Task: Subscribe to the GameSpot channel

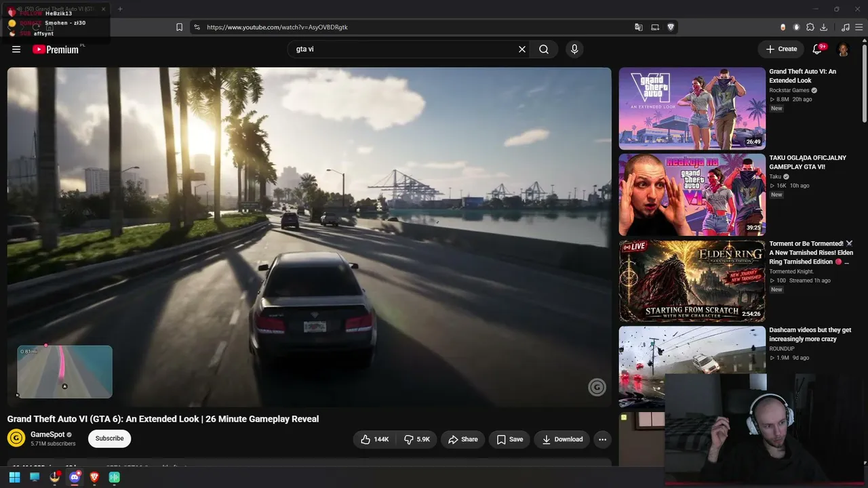Action: (109, 439)
